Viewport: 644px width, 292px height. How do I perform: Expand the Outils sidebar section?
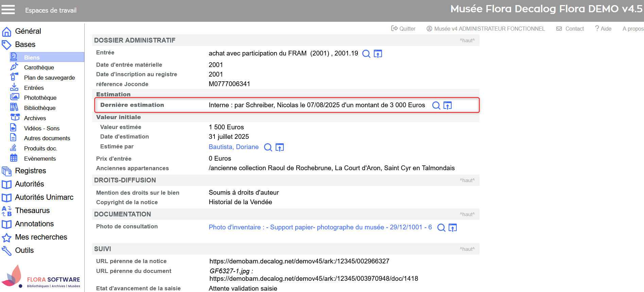coord(24,250)
